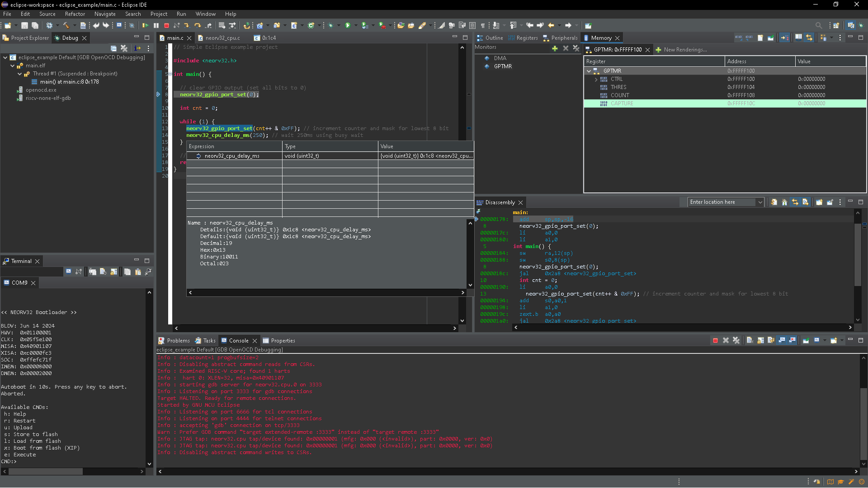
Task: Click the Console tab in the bottom panel
Action: tap(238, 340)
